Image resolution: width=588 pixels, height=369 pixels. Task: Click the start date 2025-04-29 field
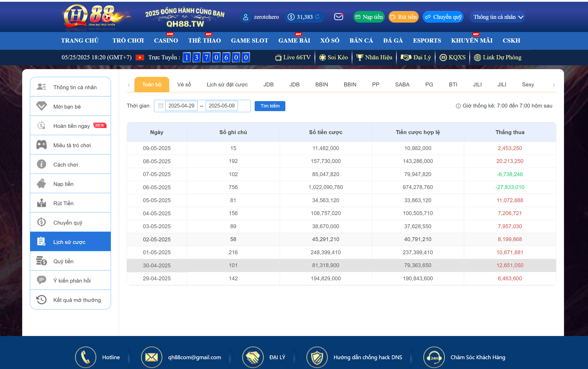181,106
